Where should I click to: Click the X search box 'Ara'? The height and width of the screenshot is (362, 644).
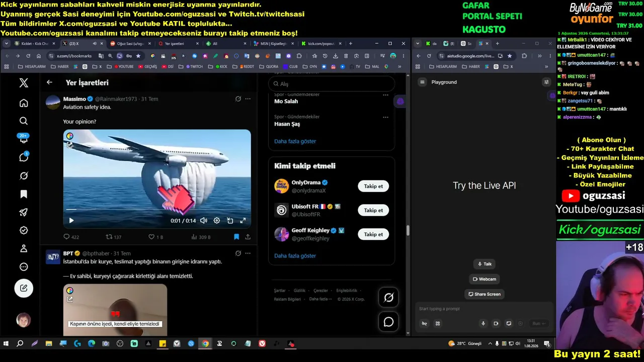[332, 84]
